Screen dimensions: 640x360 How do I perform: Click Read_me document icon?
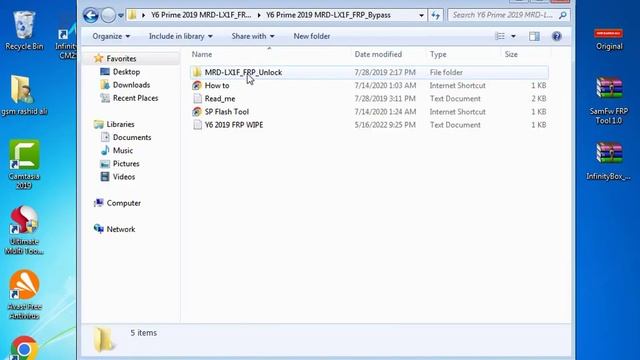[x=197, y=98]
